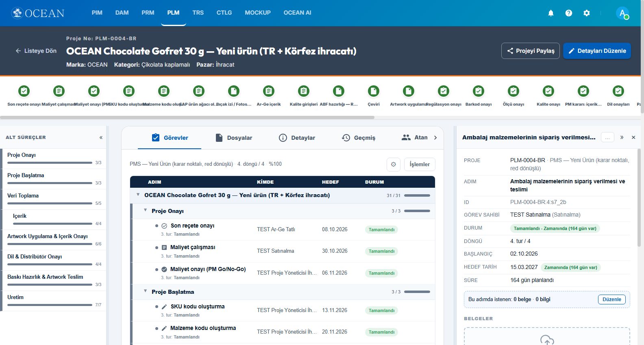Select the Ölçü onayı step icon

tap(513, 91)
